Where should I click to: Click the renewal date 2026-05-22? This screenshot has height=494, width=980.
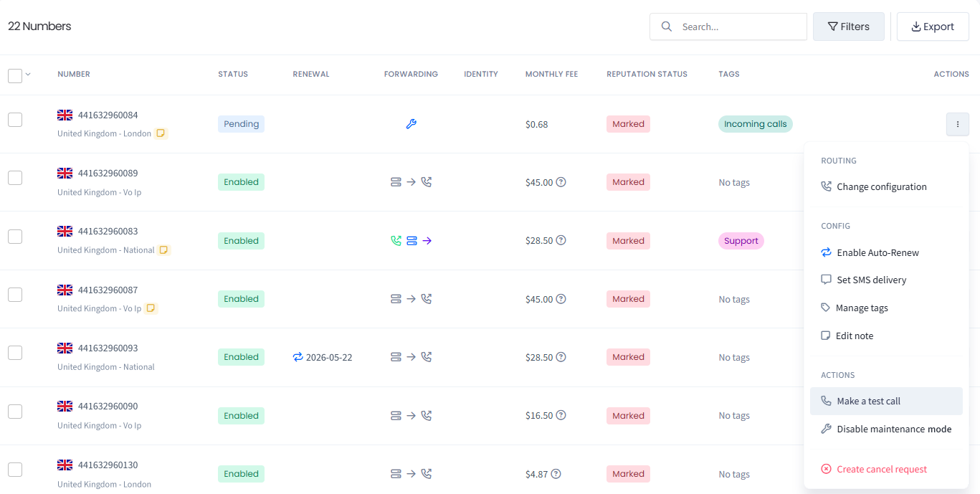[x=329, y=357]
